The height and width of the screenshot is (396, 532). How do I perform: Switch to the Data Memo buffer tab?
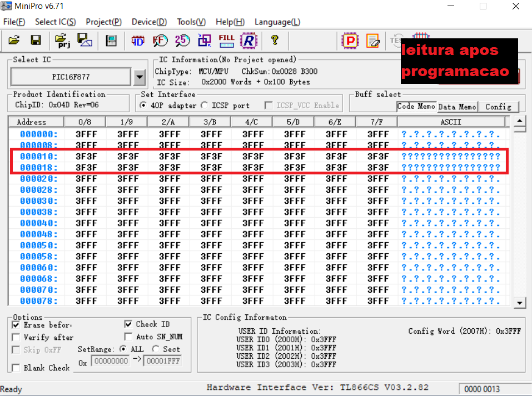[457, 107]
